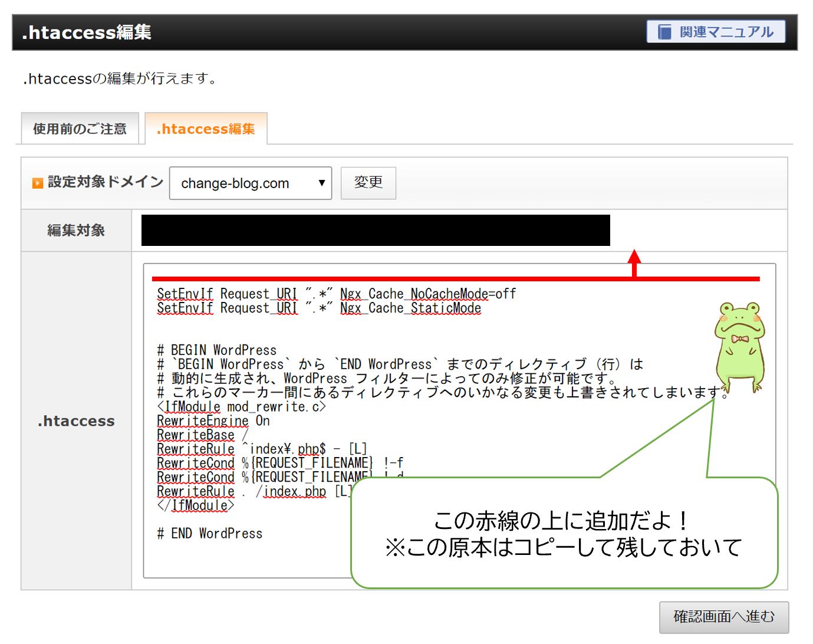Click the domain selector's down arrow
This screenshot has height=644, width=813.
click(x=321, y=183)
